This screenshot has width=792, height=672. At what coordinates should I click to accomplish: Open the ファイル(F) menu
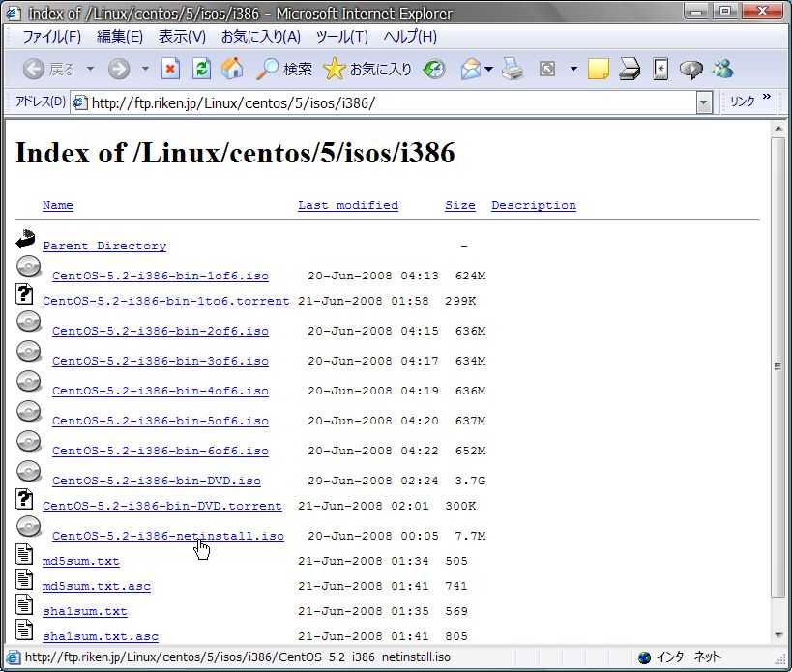51,37
